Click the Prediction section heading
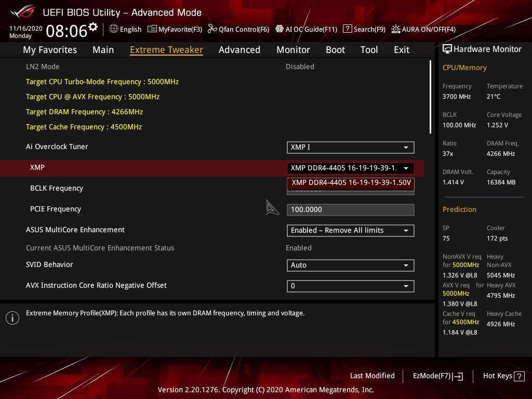Viewport: 532px width, 399px height. coord(459,209)
